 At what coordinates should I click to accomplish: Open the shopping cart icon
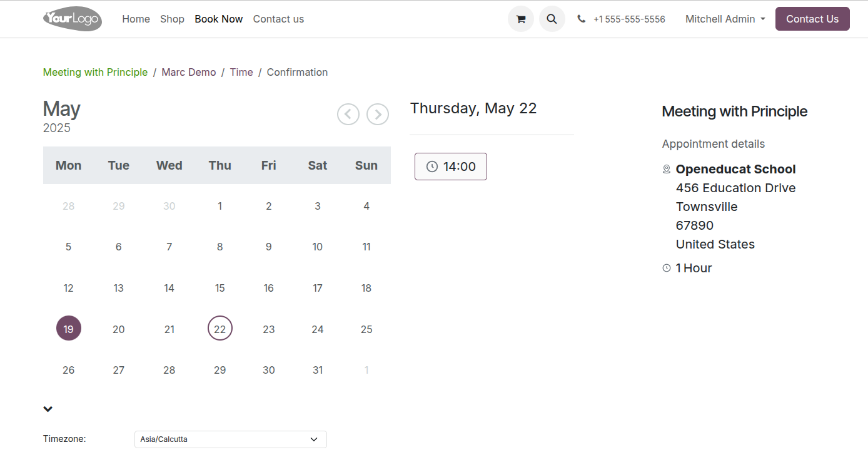coord(520,19)
